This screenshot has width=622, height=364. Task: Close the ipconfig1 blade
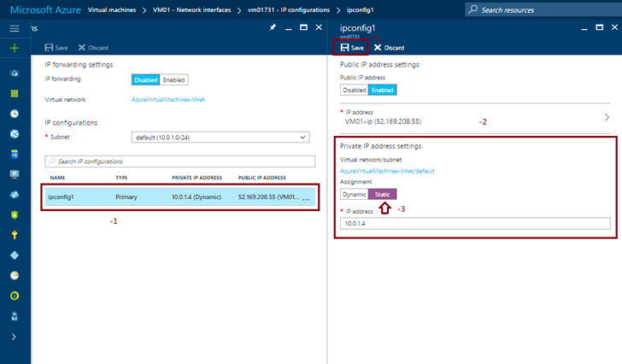pyautogui.click(x=614, y=27)
